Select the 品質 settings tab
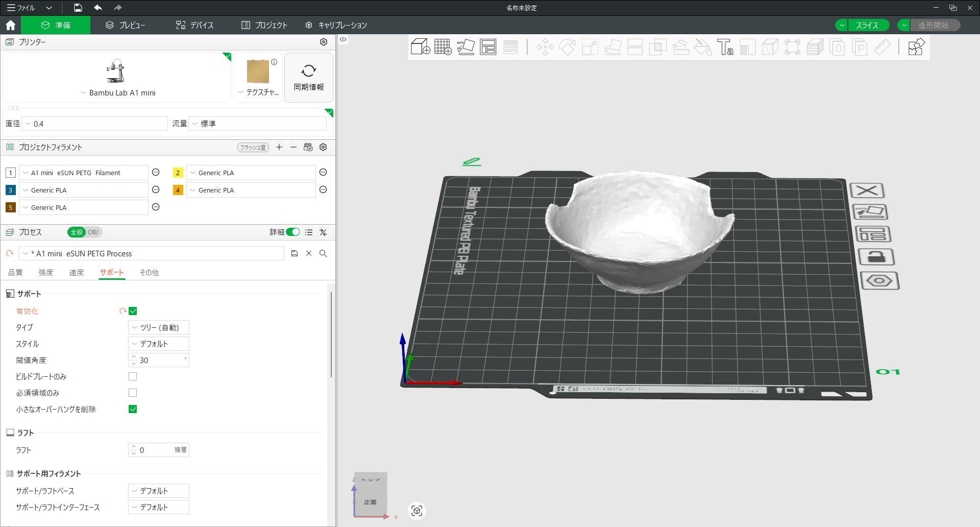Image resolution: width=980 pixels, height=527 pixels. point(15,272)
